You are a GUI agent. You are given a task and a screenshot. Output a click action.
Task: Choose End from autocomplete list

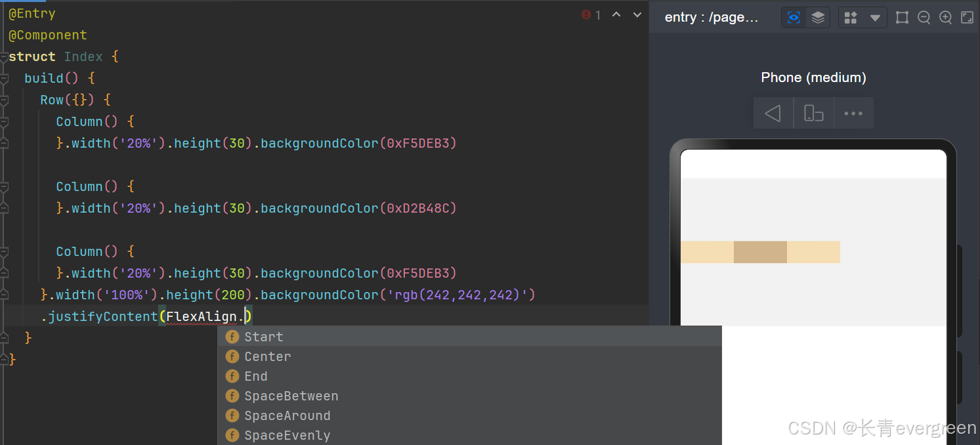pyautogui.click(x=469, y=376)
